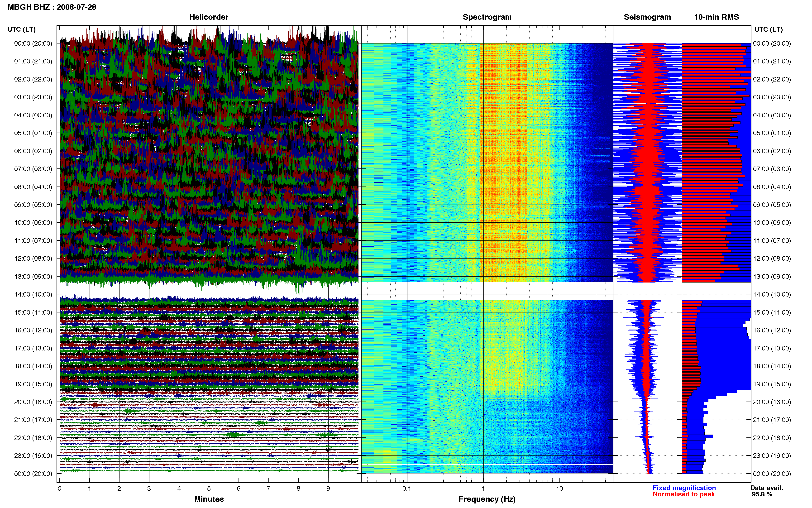Click left time label 14:00 (10:00)
This screenshot has width=812, height=508.
tap(33, 294)
